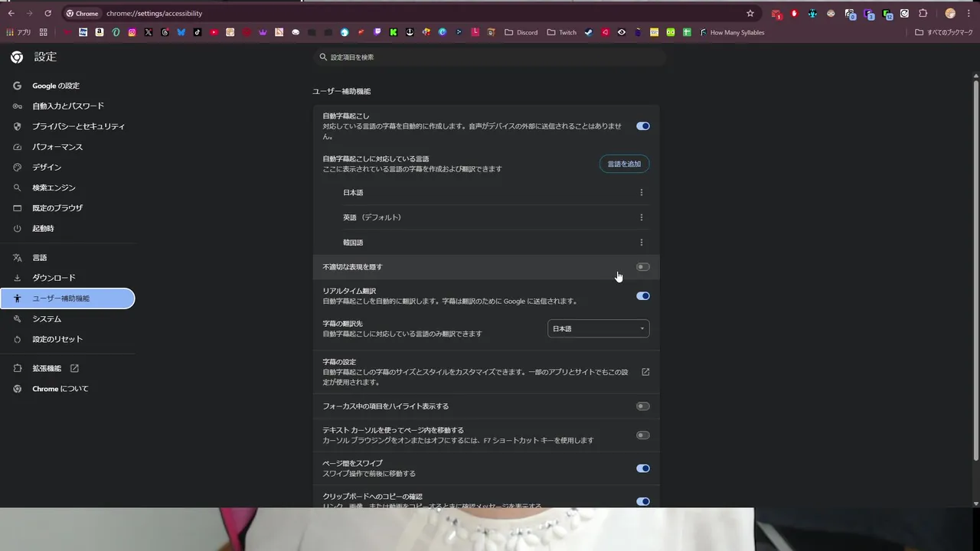The height and width of the screenshot is (551, 980).
Task: Open the Chrome three-dot menu
Action: click(x=969, y=13)
